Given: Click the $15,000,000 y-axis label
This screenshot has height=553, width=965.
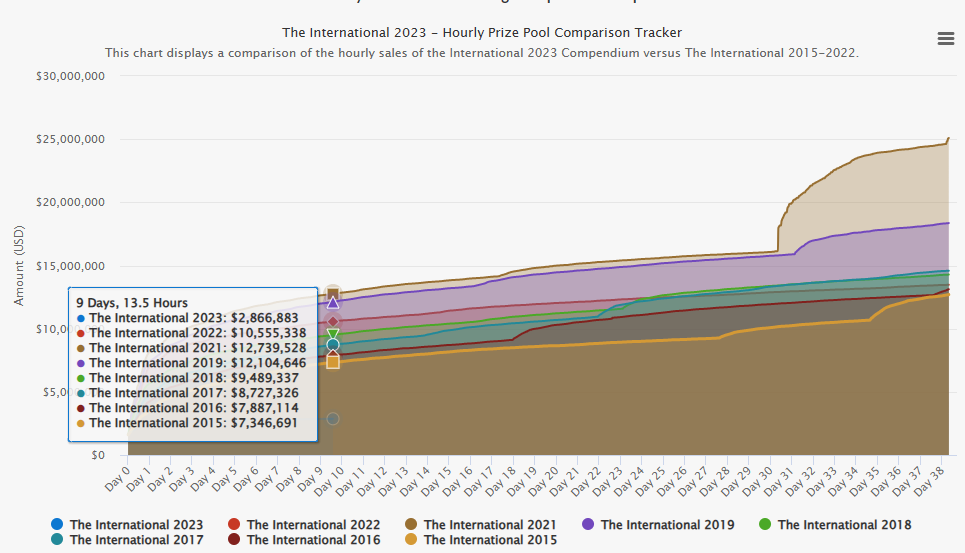Looking at the screenshot, I should click(70, 266).
